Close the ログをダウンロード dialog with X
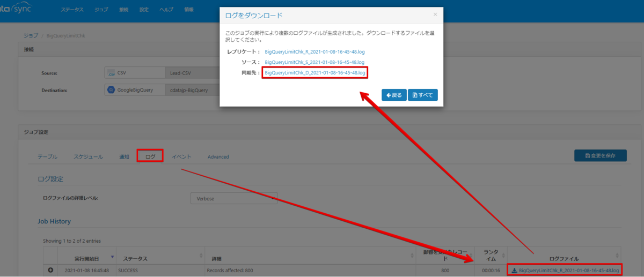This screenshot has height=277, width=644. (x=435, y=14)
